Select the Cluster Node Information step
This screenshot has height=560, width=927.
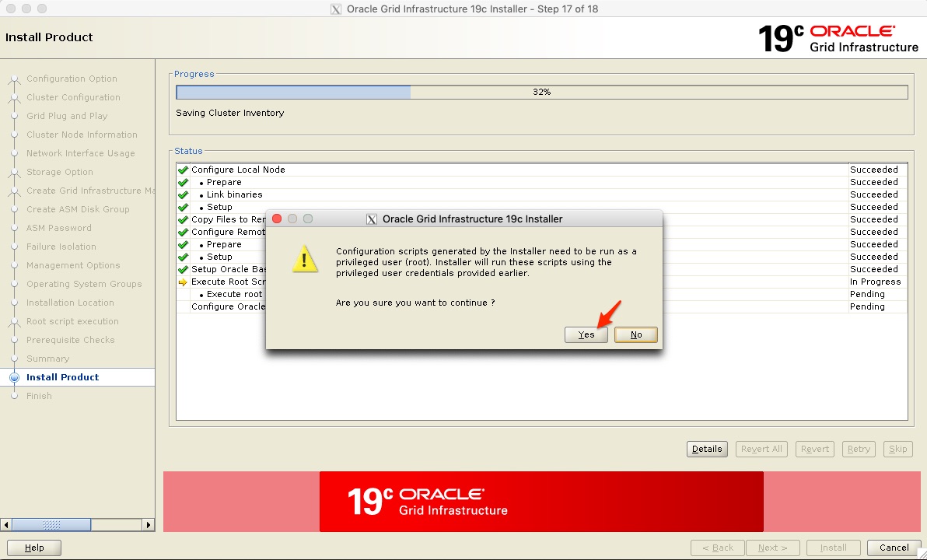point(82,135)
